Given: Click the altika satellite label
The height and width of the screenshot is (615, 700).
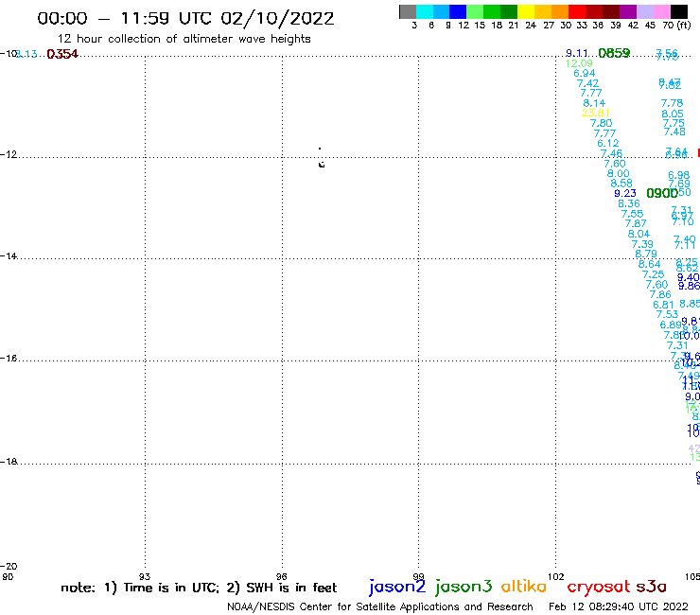Looking at the screenshot, I should [x=524, y=587].
